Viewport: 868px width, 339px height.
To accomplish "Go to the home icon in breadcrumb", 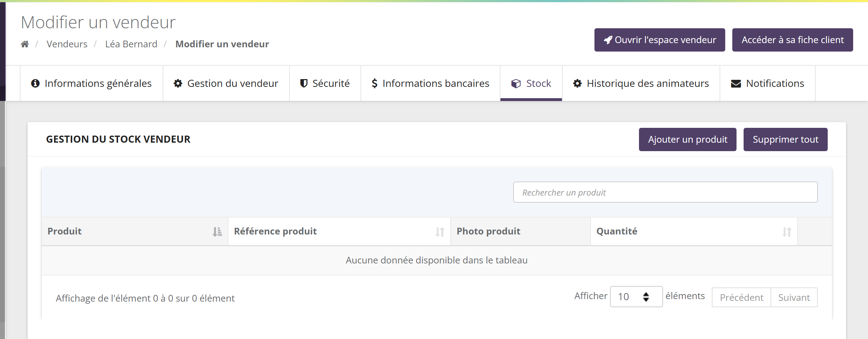I will (25, 44).
